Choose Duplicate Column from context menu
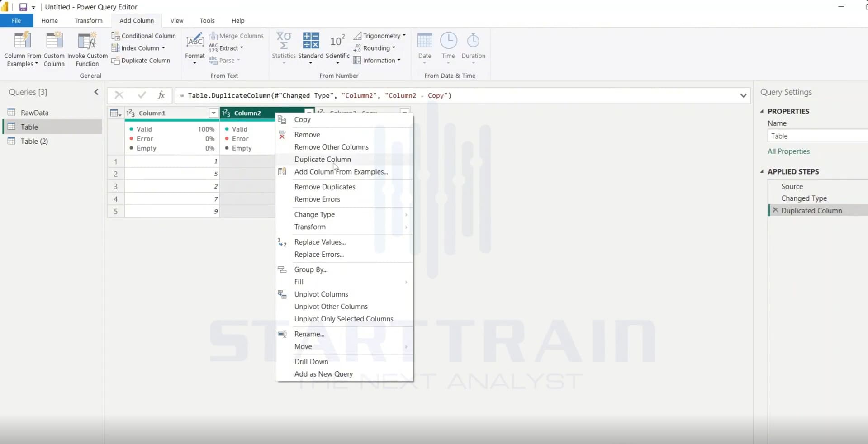 tap(323, 159)
